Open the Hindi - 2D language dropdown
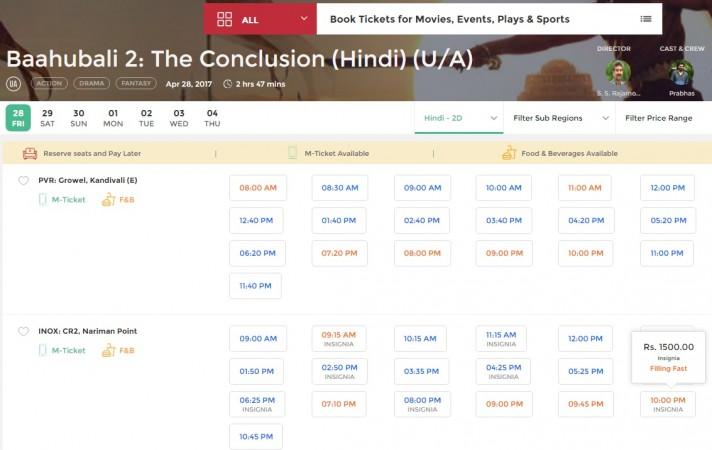This screenshot has width=712, height=450. click(459, 118)
